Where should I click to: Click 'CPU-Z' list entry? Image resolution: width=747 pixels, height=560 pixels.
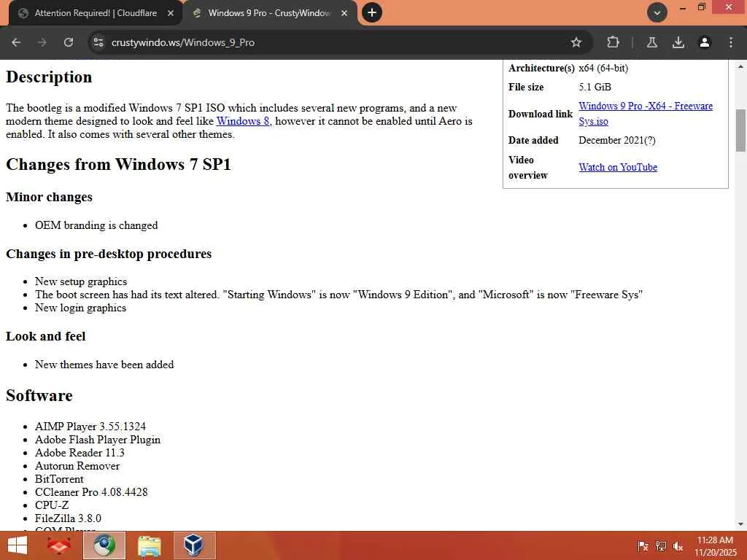point(52,505)
